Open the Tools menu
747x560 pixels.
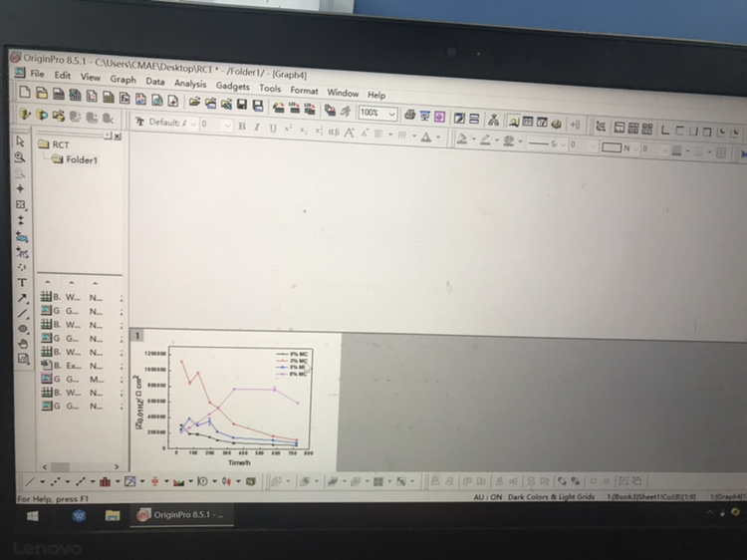(270, 89)
